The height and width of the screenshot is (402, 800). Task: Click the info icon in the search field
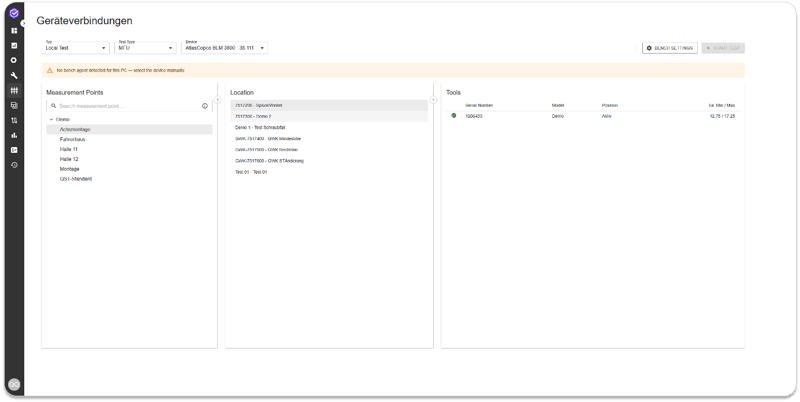click(x=205, y=106)
